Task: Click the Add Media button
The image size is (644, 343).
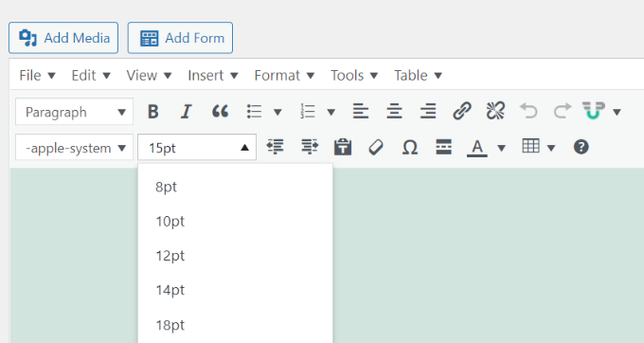Action: pyautogui.click(x=63, y=38)
